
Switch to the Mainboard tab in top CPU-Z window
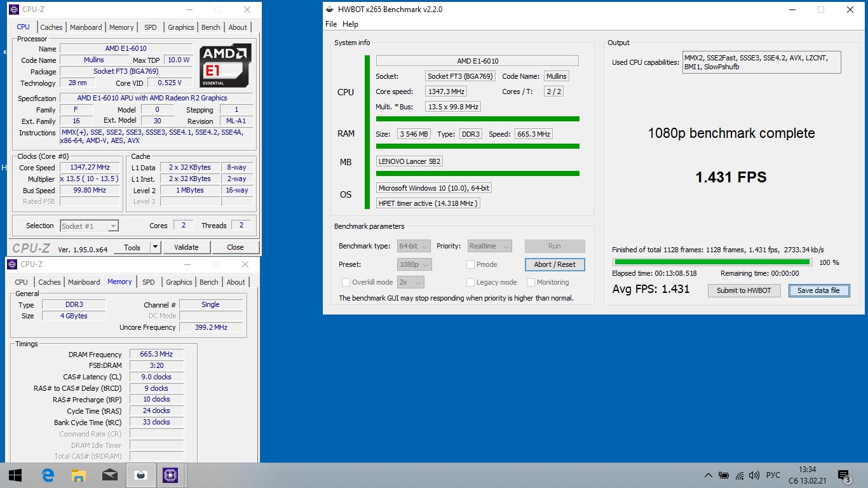point(86,27)
